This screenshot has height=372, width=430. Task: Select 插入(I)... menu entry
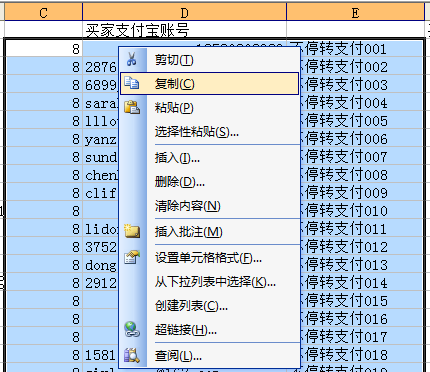tap(209, 158)
